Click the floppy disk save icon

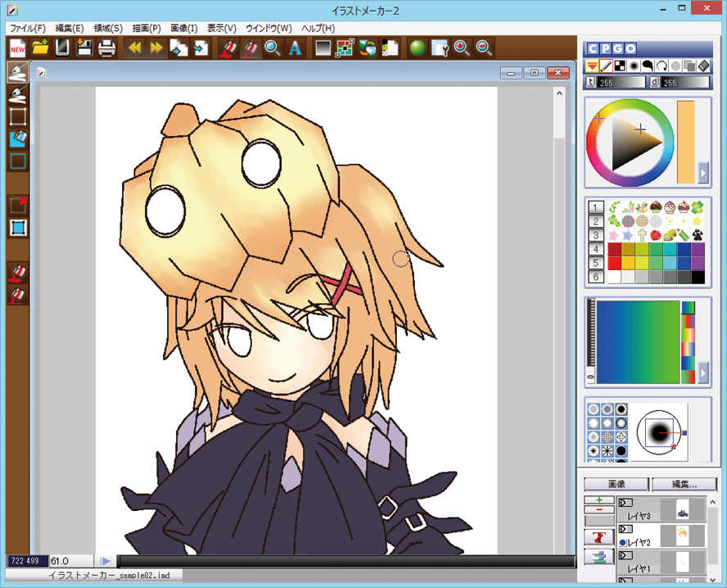point(84,48)
